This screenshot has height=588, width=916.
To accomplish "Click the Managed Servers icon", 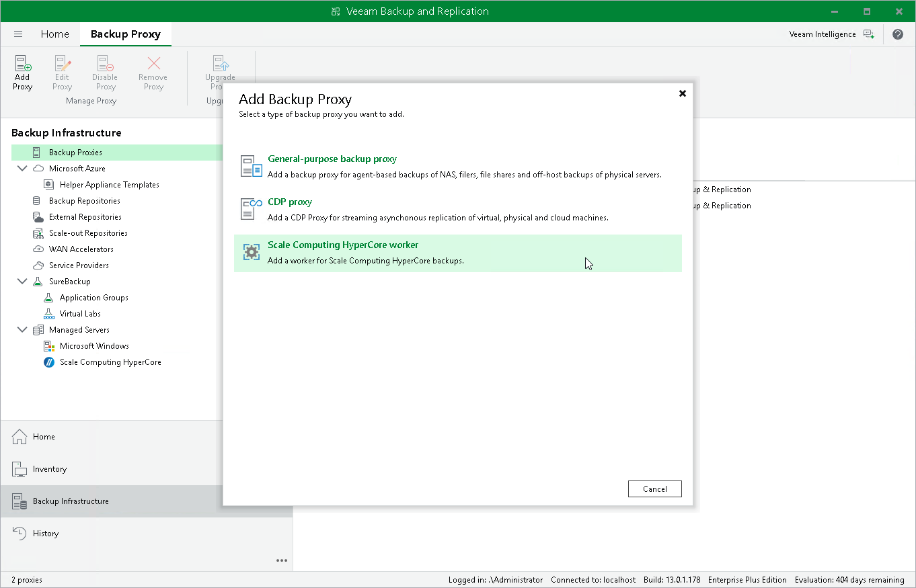I will coord(38,330).
